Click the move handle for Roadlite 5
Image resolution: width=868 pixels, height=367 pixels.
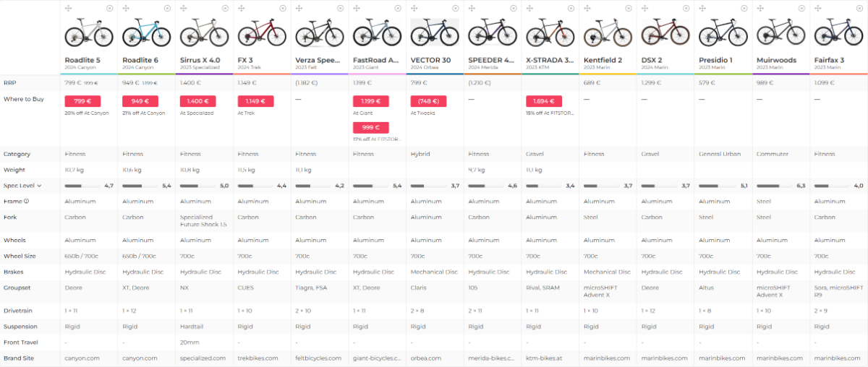[68, 8]
